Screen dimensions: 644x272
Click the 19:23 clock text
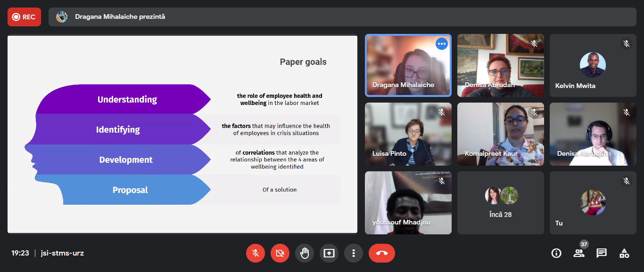(x=20, y=253)
